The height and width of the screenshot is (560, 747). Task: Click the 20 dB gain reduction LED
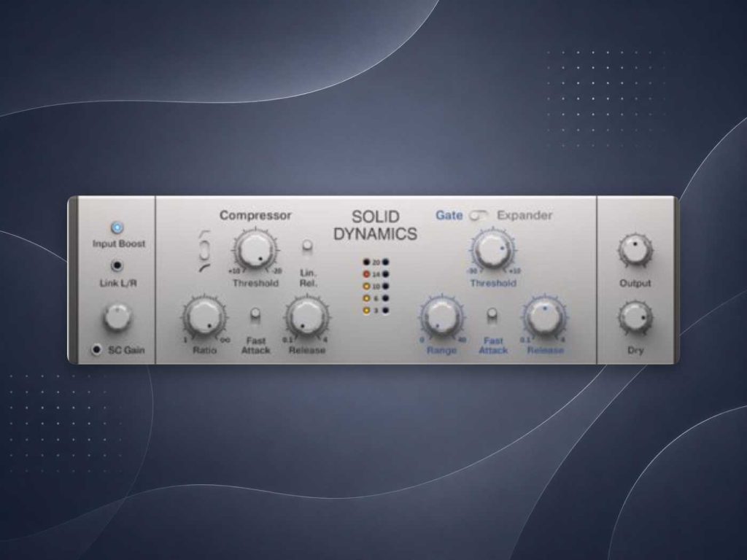[366, 262]
